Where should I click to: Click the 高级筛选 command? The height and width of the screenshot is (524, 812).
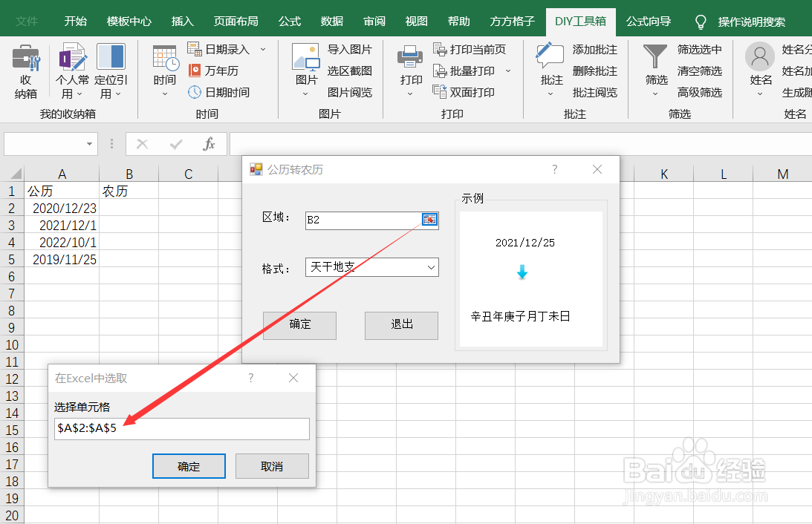(699, 93)
